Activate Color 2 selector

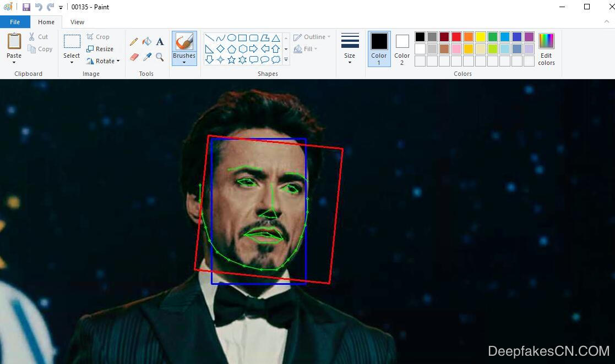tap(402, 48)
